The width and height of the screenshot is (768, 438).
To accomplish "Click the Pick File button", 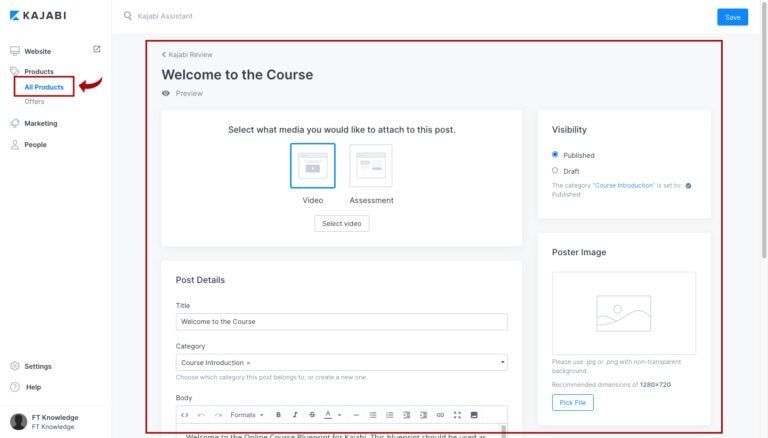I will tap(573, 402).
